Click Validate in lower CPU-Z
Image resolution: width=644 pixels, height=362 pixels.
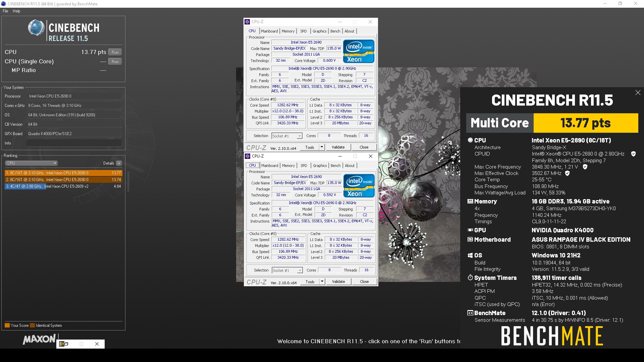pos(338,282)
